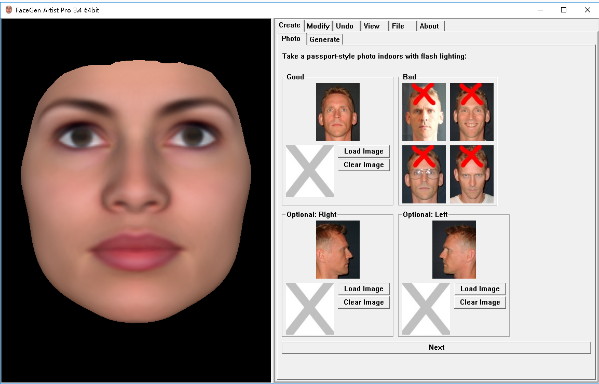Load image for Optional Right profile

pos(364,289)
